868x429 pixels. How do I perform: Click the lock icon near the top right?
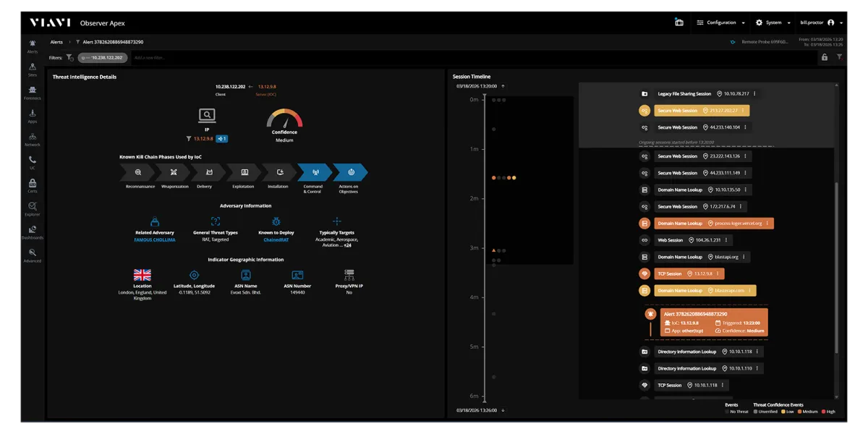click(x=824, y=57)
